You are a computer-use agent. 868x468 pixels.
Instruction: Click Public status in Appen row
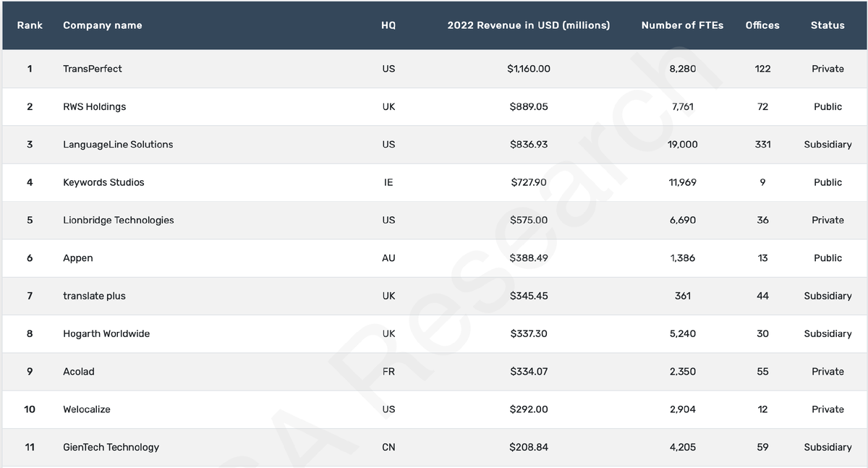[827, 258]
